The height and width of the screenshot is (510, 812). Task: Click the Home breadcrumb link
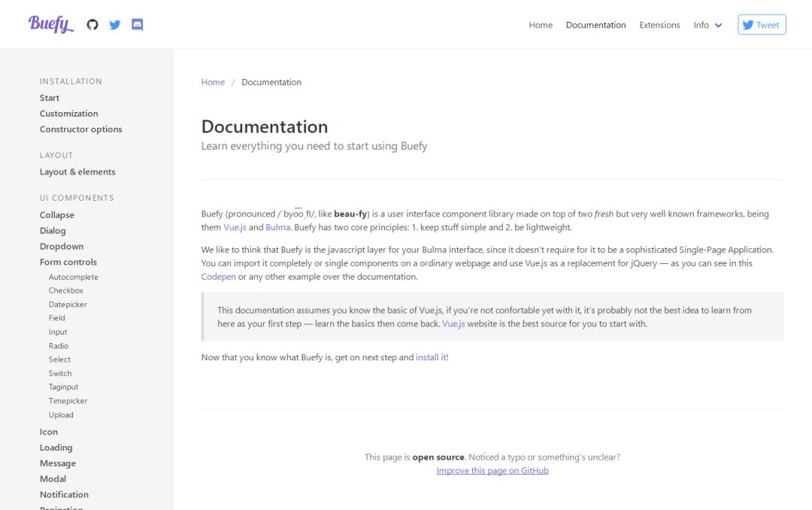click(x=213, y=82)
